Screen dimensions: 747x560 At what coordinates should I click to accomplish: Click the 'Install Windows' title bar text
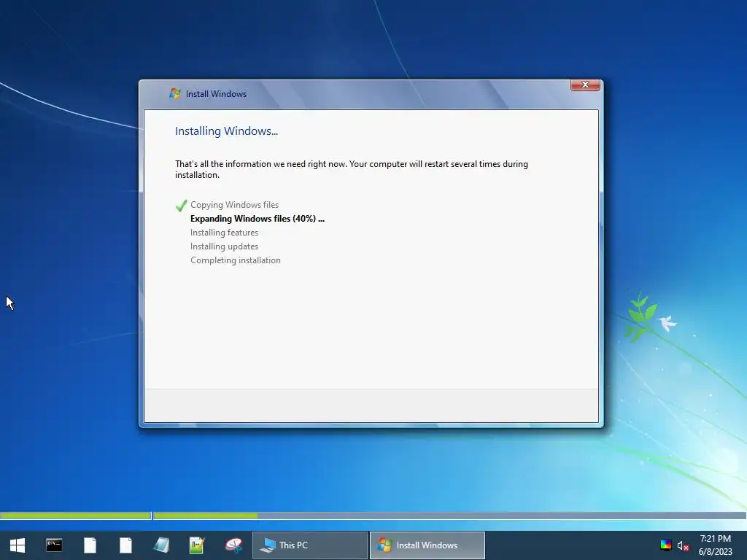216,94
